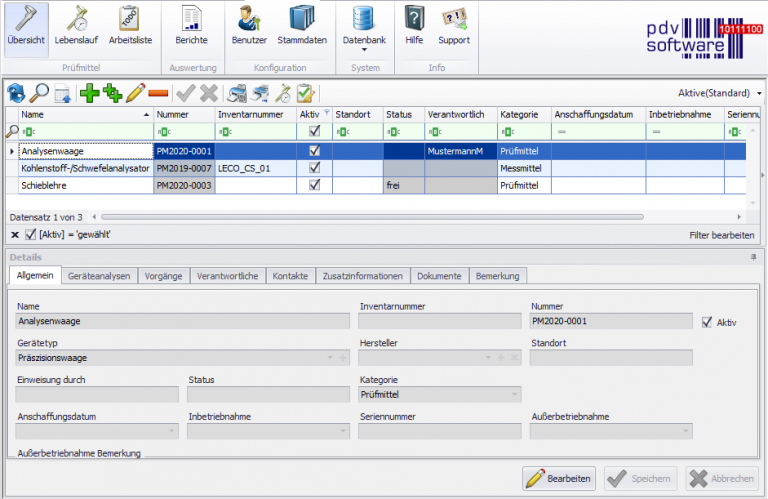The width and height of the screenshot is (768, 499).
Task: Open Berichte reports
Action: click(x=191, y=26)
